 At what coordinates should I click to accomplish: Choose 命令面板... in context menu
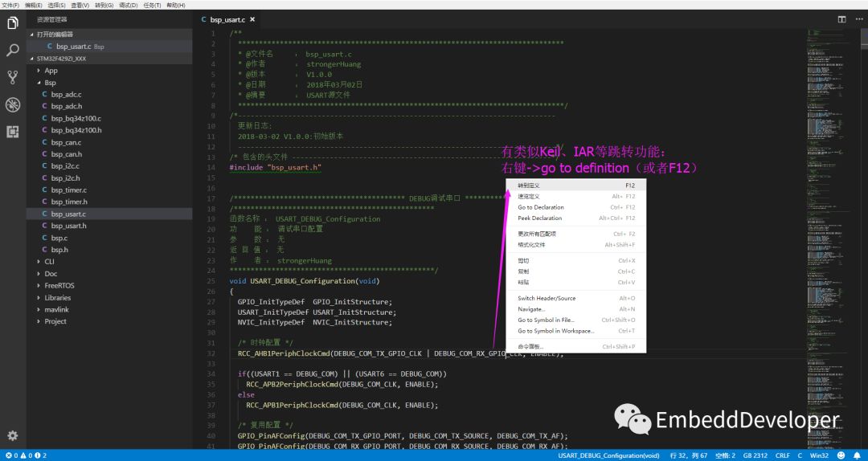point(575,347)
